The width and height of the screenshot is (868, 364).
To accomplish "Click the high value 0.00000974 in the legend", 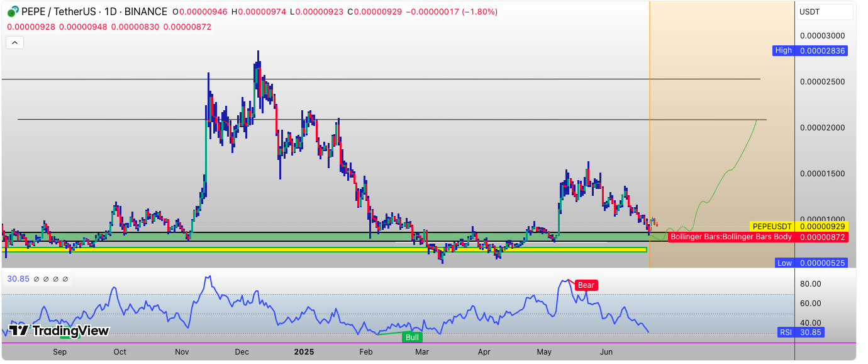I will 262,11.
